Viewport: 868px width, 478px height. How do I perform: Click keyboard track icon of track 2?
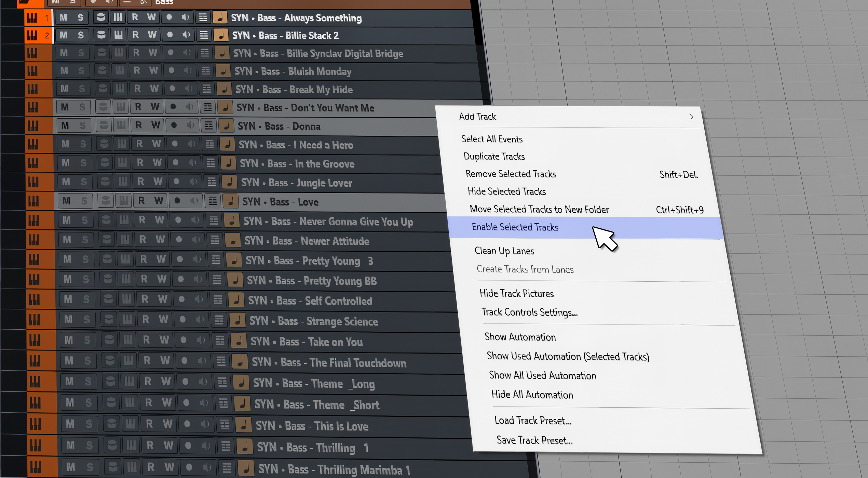coord(32,35)
